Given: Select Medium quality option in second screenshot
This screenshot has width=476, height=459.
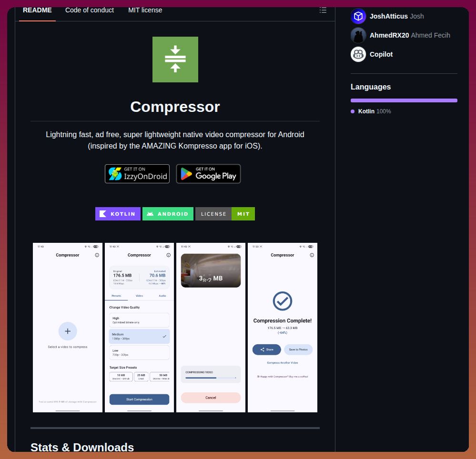Looking at the screenshot, I should point(139,336).
